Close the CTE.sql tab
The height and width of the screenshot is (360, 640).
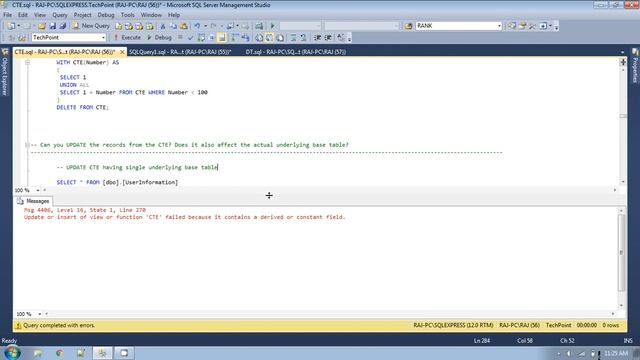tap(122, 52)
